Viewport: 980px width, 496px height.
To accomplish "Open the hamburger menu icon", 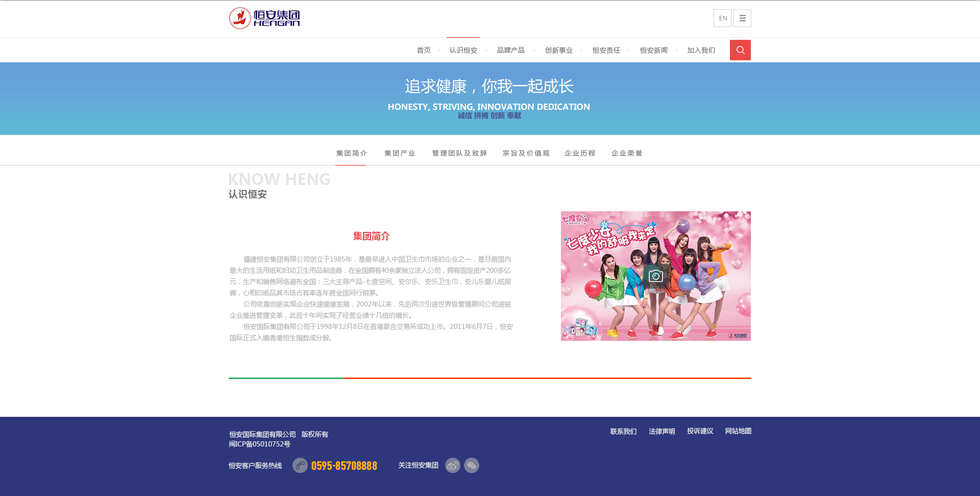I will point(742,18).
